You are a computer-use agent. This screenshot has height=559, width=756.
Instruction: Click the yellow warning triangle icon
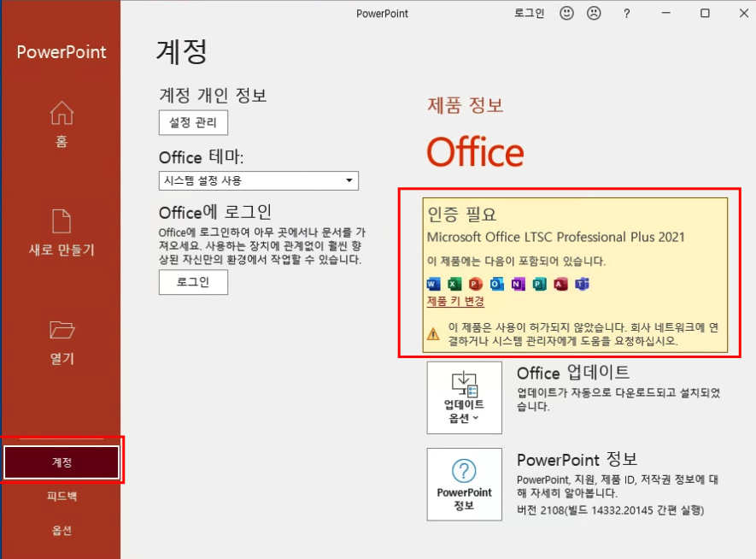point(433,333)
